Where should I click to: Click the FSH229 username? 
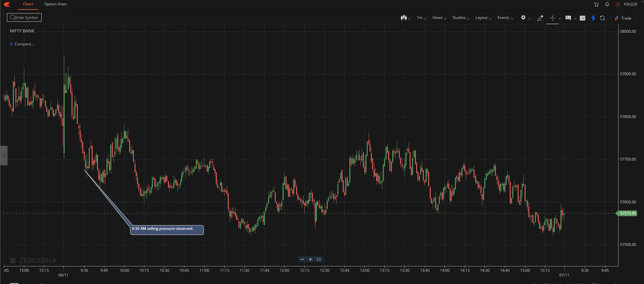[x=631, y=4]
